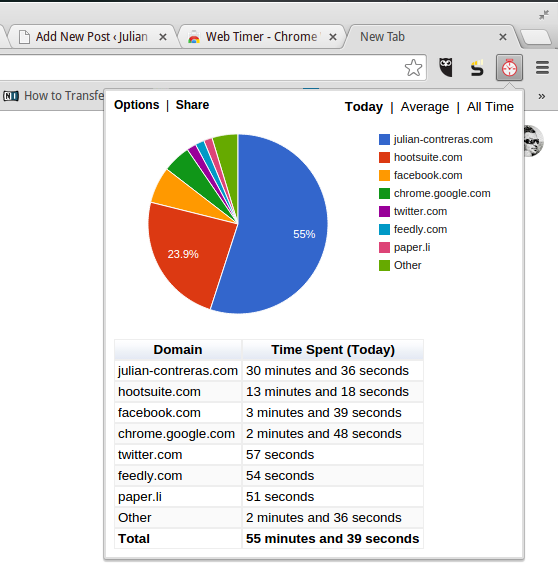The height and width of the screenshot is (586, 558).
Task: Click the NI bookmark favicon
Action: click(11, 96)
